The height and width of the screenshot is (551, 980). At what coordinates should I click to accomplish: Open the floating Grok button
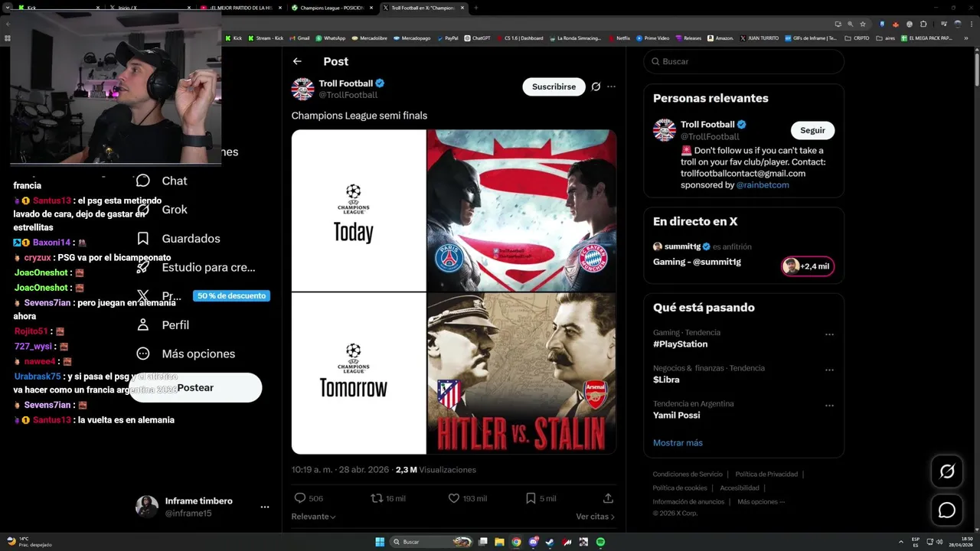947,471
